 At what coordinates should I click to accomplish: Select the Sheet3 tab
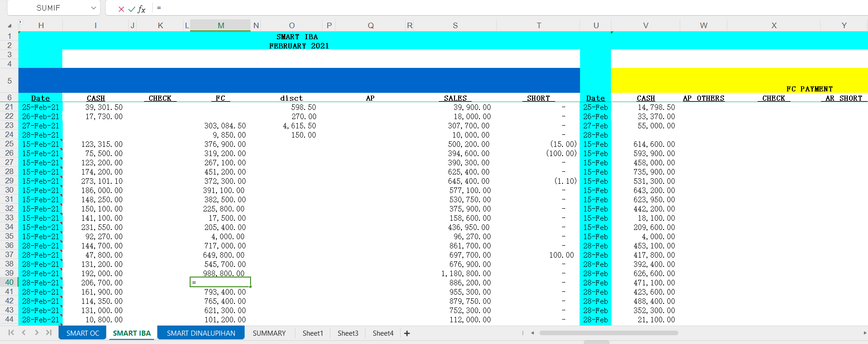(x=347, y=333)
